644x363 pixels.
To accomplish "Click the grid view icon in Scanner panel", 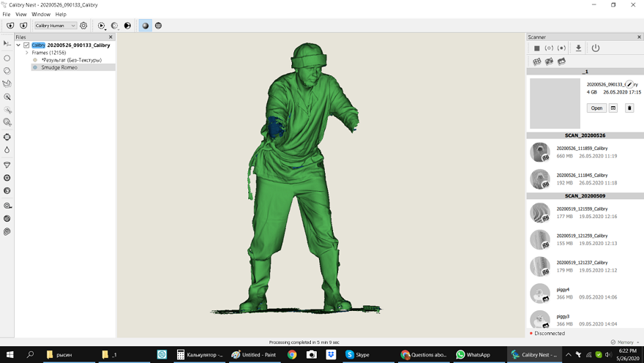I will click(x=537, y=61).
